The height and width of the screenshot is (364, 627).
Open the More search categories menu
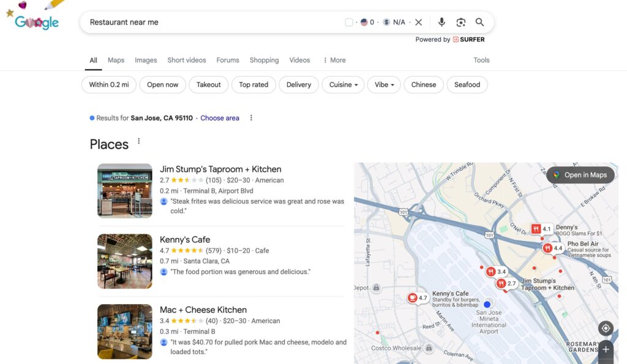point(334,61)
